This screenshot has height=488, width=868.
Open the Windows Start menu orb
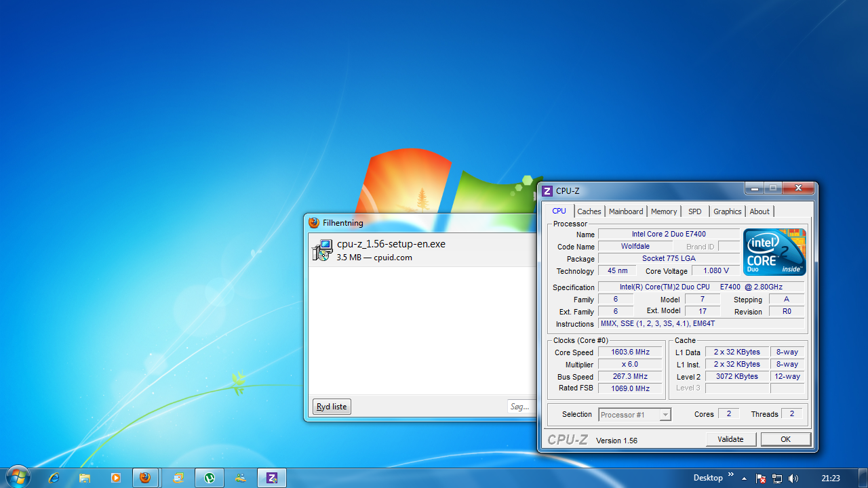click(x=18, y=477)
